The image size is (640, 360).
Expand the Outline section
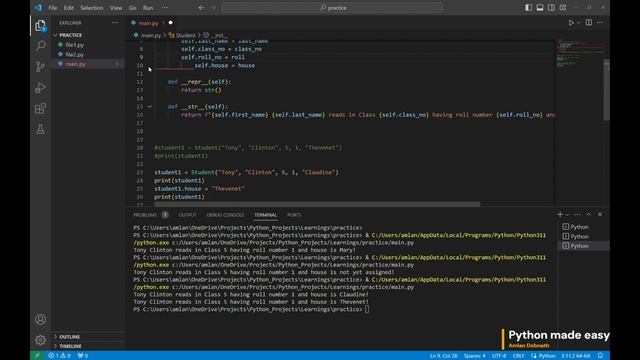coord(69,337)
